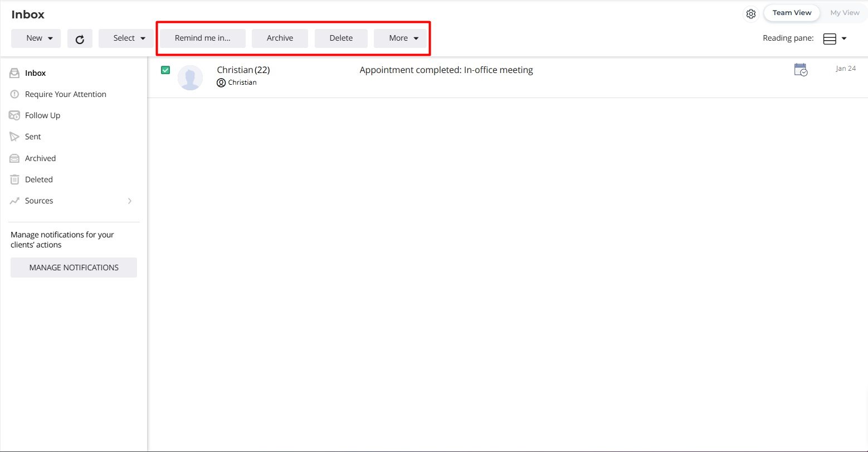
Task: Click the refresh inbox icon
Action: [80, 38]
